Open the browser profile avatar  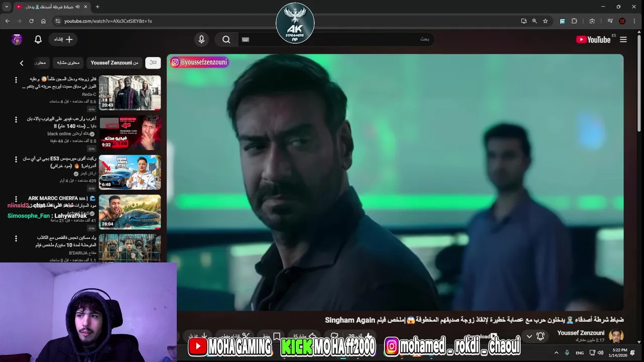(622, 21)
